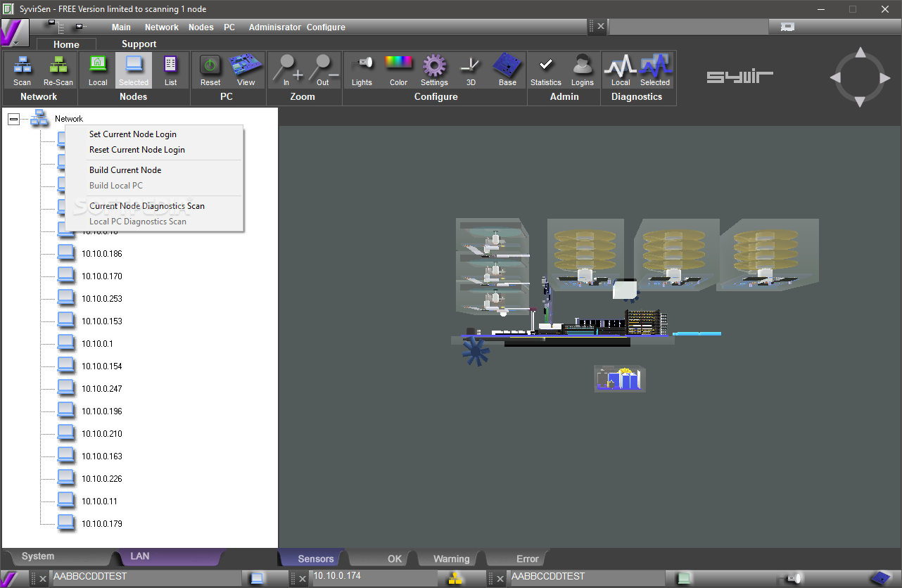Start a network Scan
The image size is (902, 588).
(23, 70)
